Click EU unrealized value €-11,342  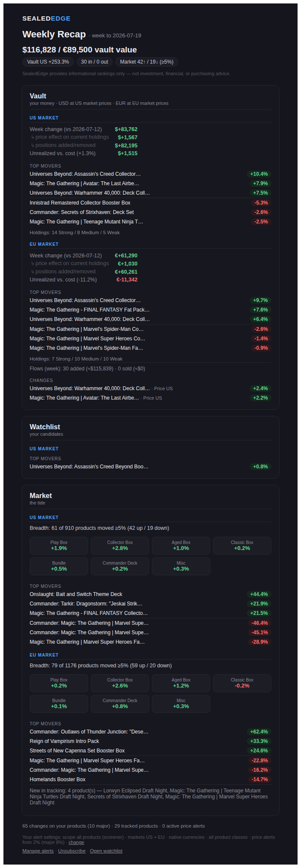tap(127, 280)
